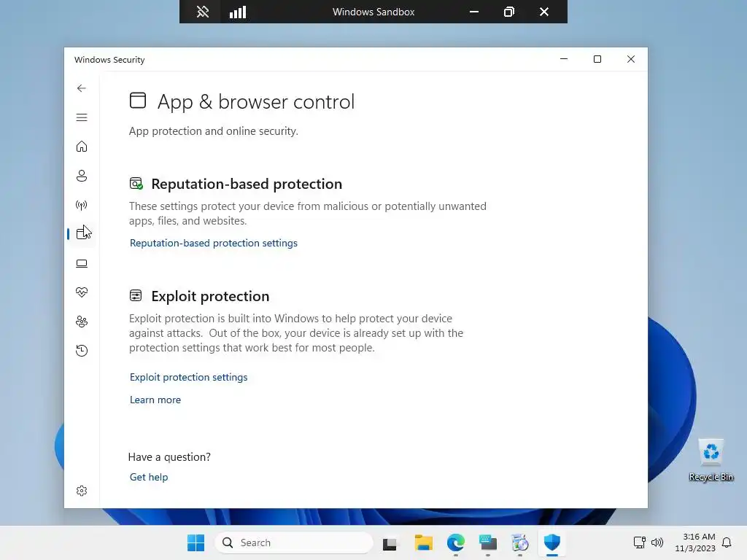The width and height of the screenshot is (747, 560).
Task: Click the Sandbox connection signal bars icon
Action: 238,12
